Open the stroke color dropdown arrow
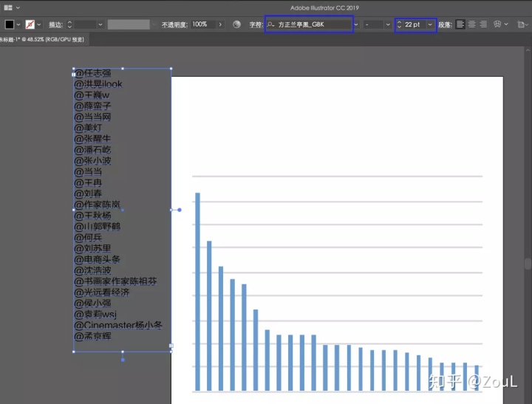 pyautogui.click(x=39, y=24)
